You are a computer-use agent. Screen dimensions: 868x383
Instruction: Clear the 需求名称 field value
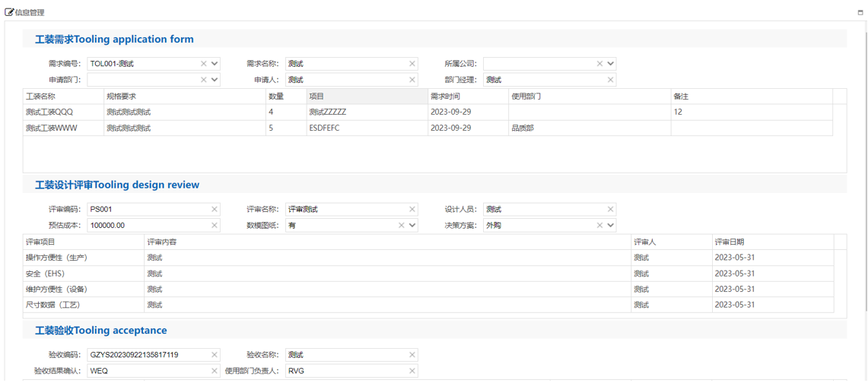click(x=412, y=64)
